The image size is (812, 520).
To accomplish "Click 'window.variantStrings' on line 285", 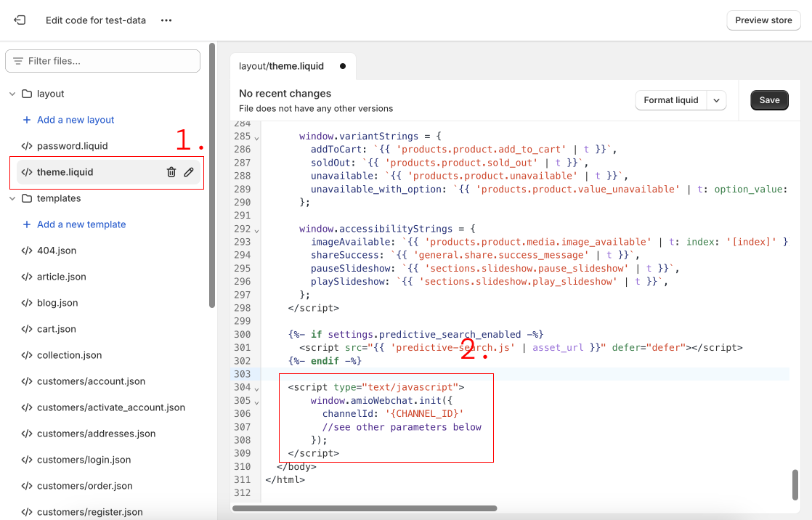I will (358, 137).
